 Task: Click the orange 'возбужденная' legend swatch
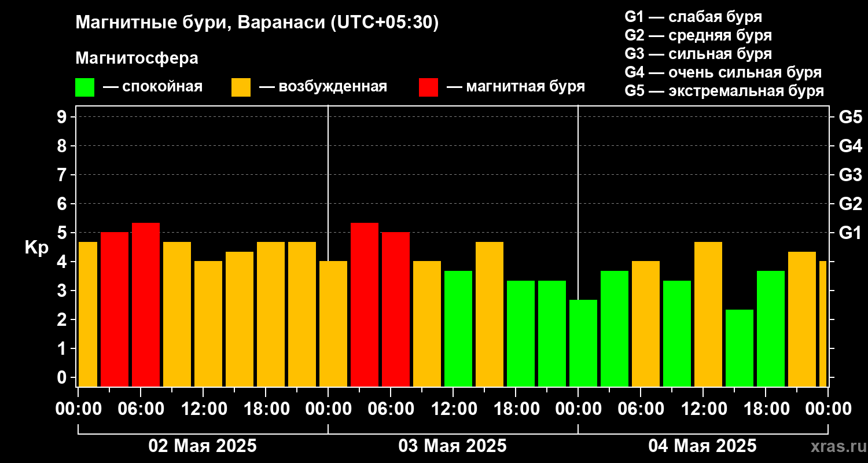coord(241,87)
